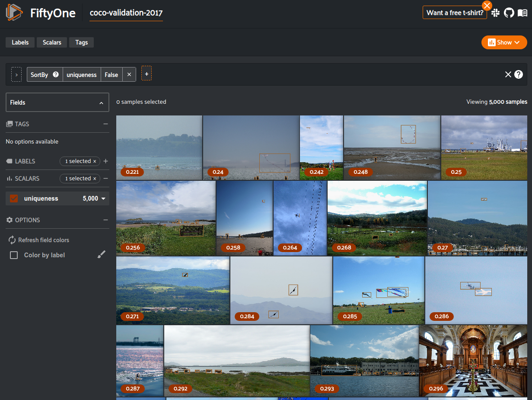
Task: Open the Slack community icon
Action: coord(496,13)
